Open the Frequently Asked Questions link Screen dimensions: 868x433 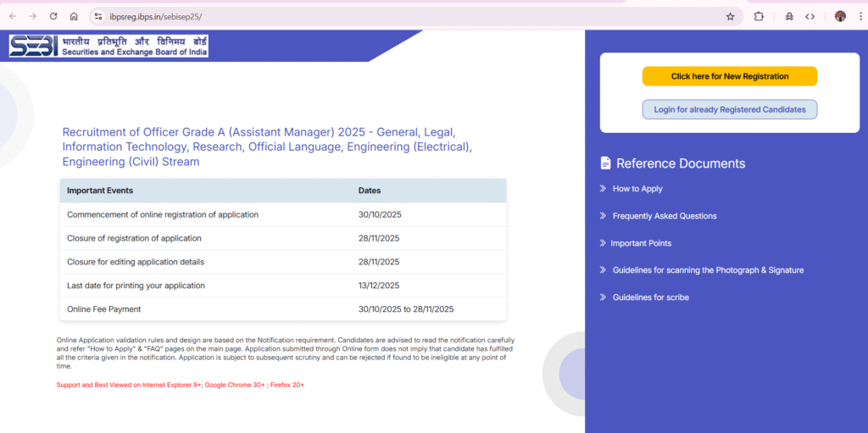coord(664,216)
